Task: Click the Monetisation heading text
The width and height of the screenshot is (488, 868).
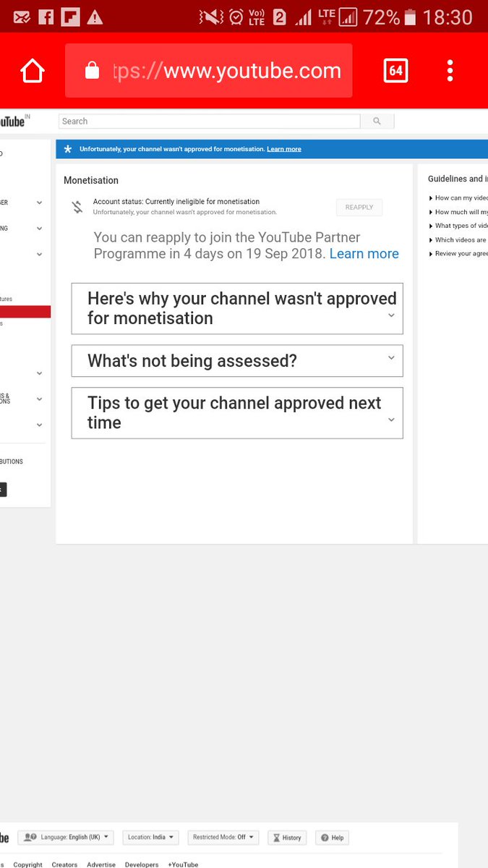Action: point(91,180)
